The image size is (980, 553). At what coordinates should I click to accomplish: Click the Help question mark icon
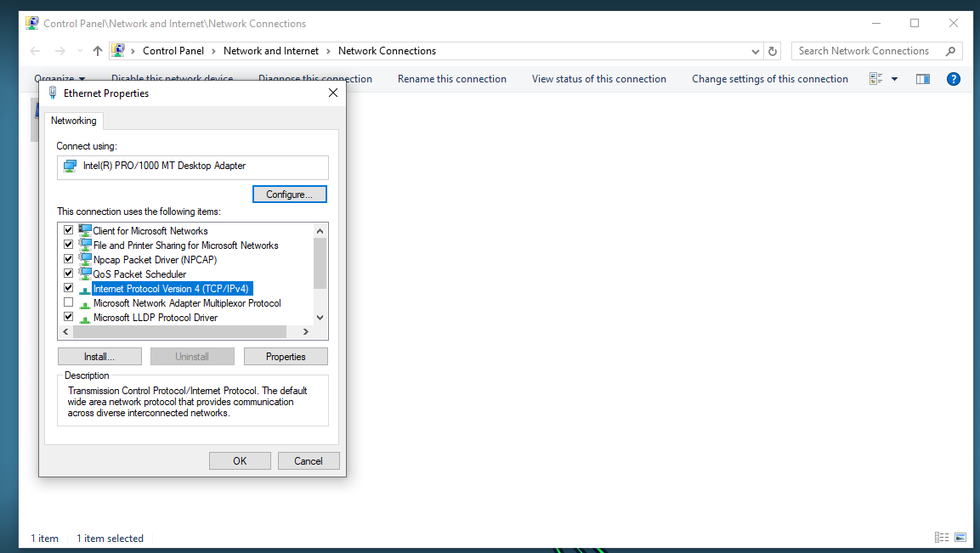pos(953,79)
